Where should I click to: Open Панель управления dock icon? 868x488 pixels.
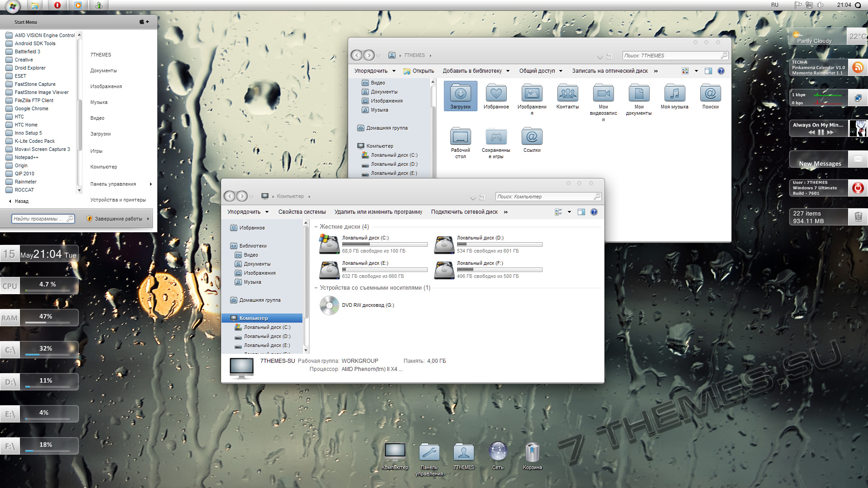coord(429,459)
